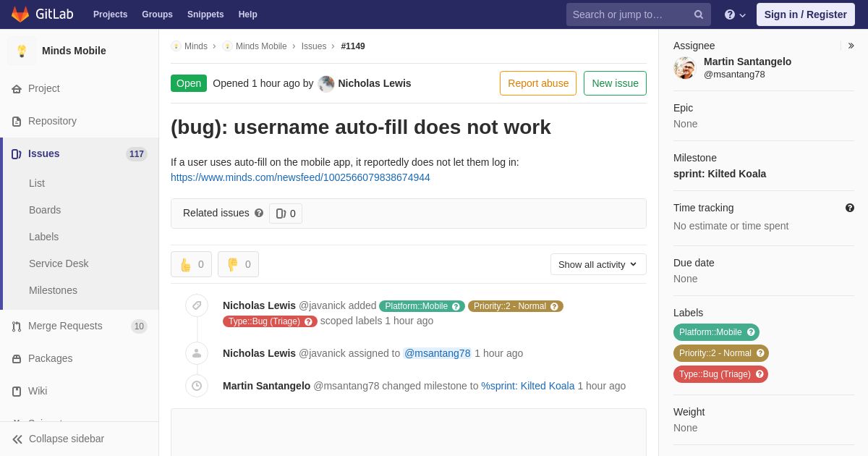Open the Show all activity dropdown

click(x=598, y=264)
